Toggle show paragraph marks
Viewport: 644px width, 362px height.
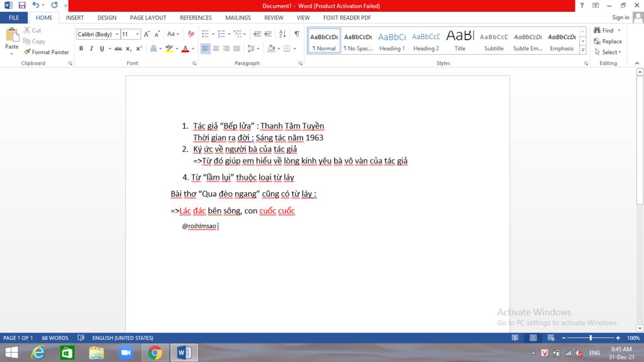[297, 34]
